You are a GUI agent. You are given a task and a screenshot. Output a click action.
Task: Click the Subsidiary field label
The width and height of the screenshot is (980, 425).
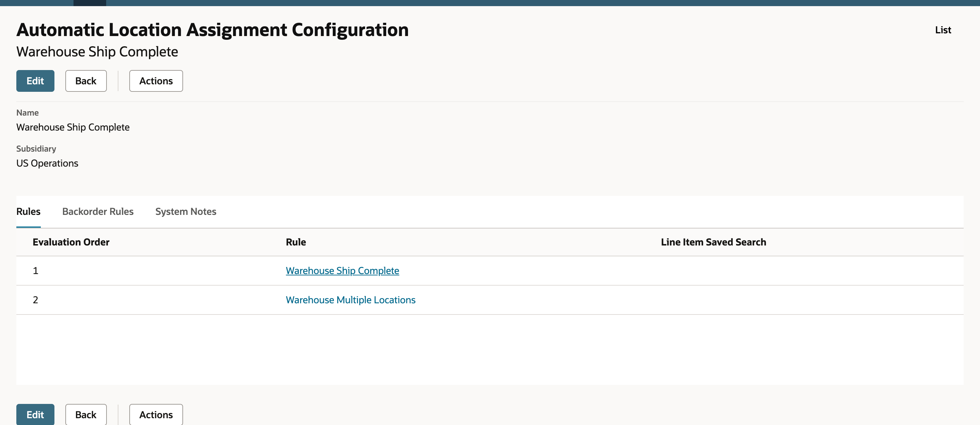pos(36,149)
